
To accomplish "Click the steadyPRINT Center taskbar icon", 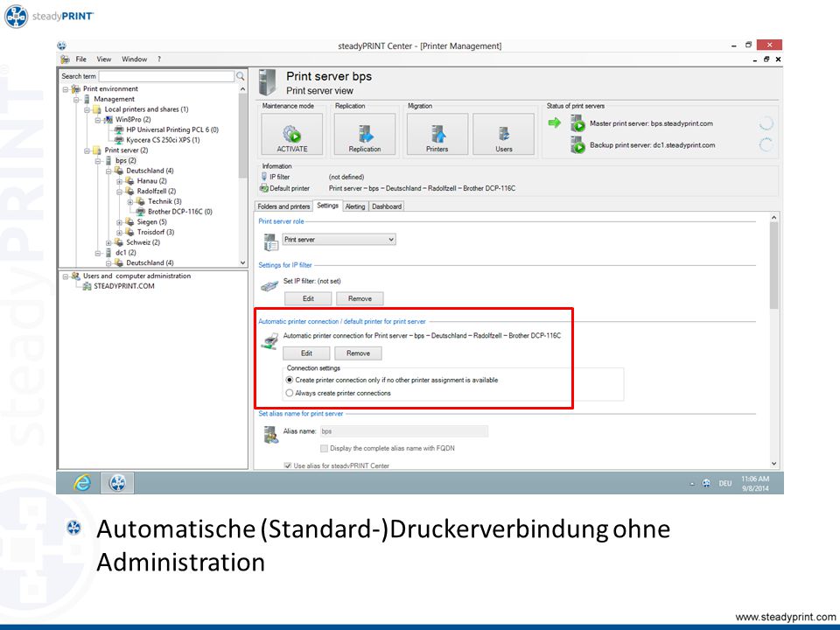I will pyautogui.click(x=117, y=483).
